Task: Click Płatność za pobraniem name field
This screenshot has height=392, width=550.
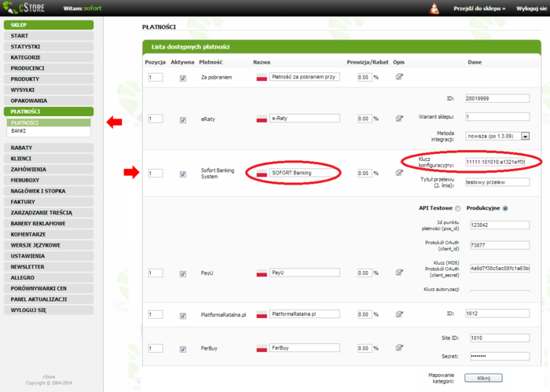Action: coord(305,77)
